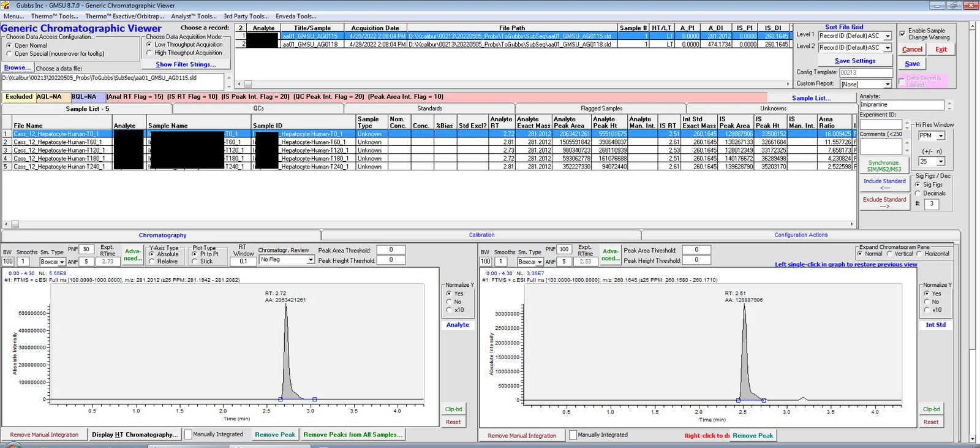The height and width of the screenshot is (448, 980).
Task: Set Int Std Normalize Y to x10
Action: pos(926,310)
